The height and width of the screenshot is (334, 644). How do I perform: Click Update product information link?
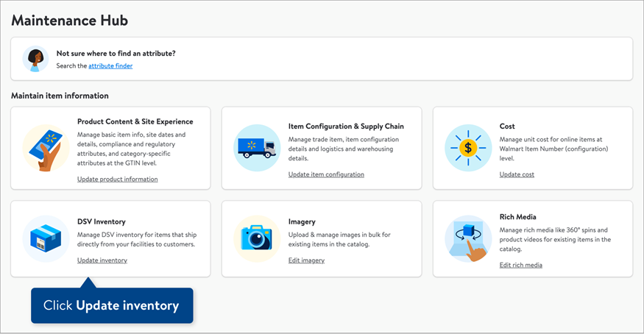tap(117, 179)
